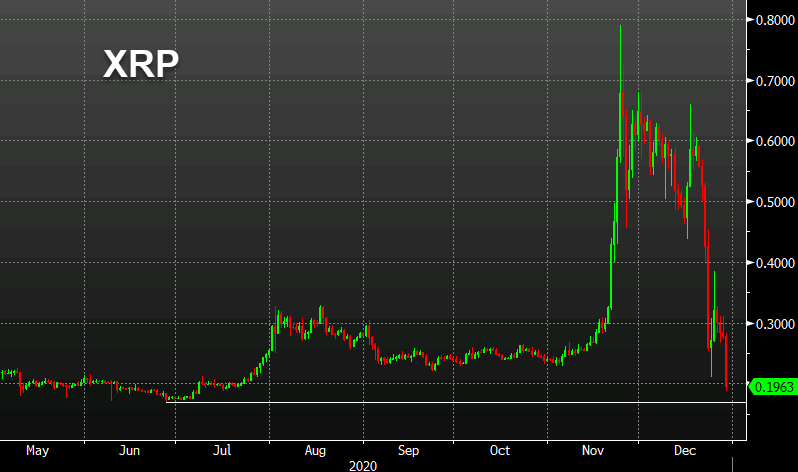Click the Sep month label
The height and width of the screenshot is (472, 798).
[409, 451]
